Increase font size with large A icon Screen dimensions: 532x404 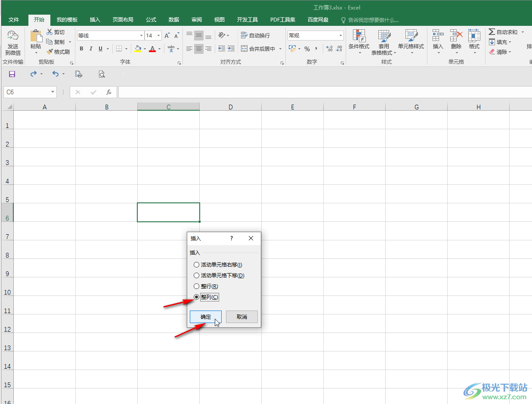click(167, 35)
